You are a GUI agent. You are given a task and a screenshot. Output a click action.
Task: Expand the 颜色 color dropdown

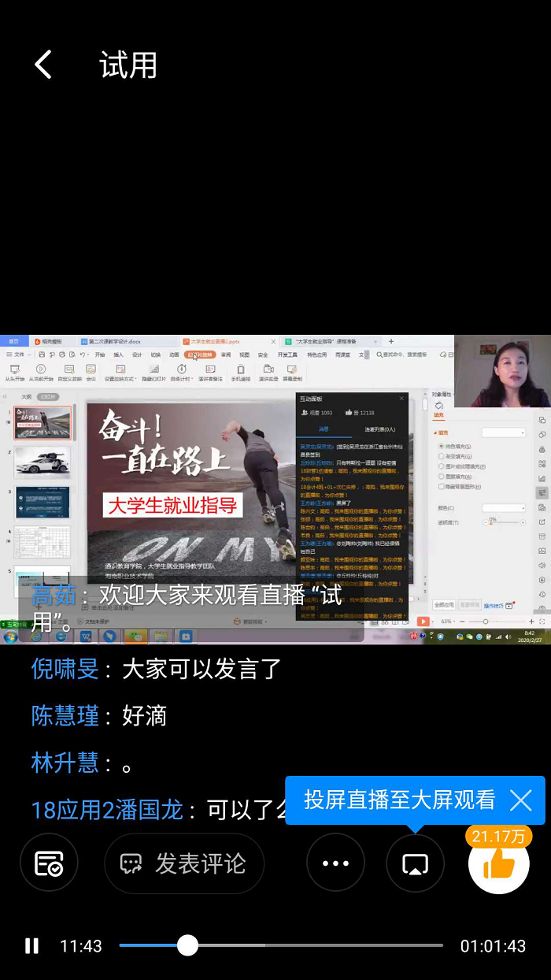[503, 508]
